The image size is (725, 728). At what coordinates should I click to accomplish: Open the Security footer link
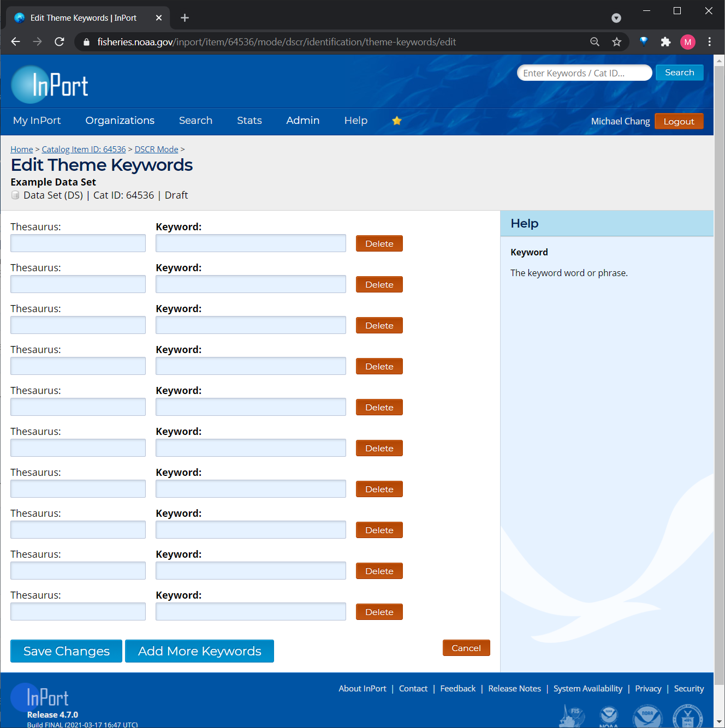(689, 689)
